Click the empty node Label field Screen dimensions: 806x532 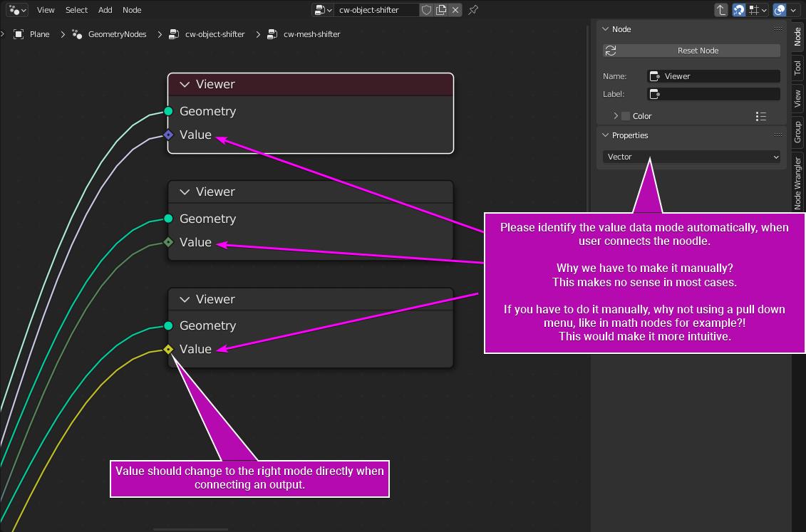point(713,94)
